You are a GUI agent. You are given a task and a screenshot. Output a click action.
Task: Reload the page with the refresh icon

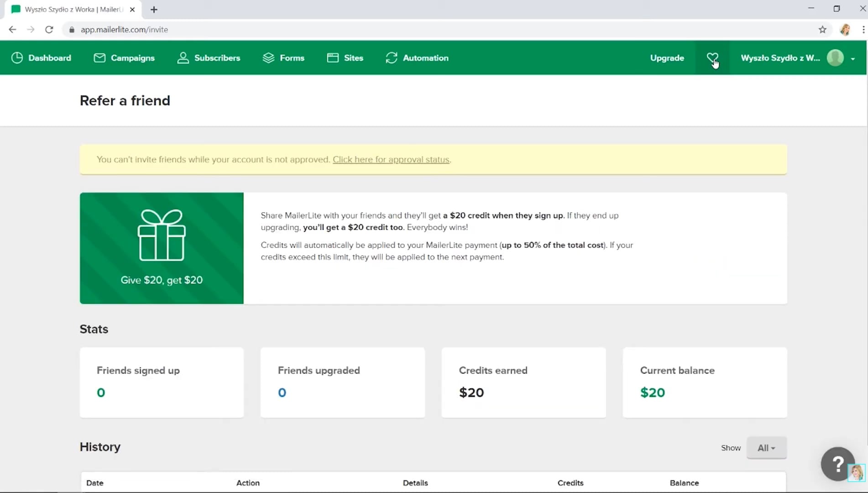click(49, 30)
